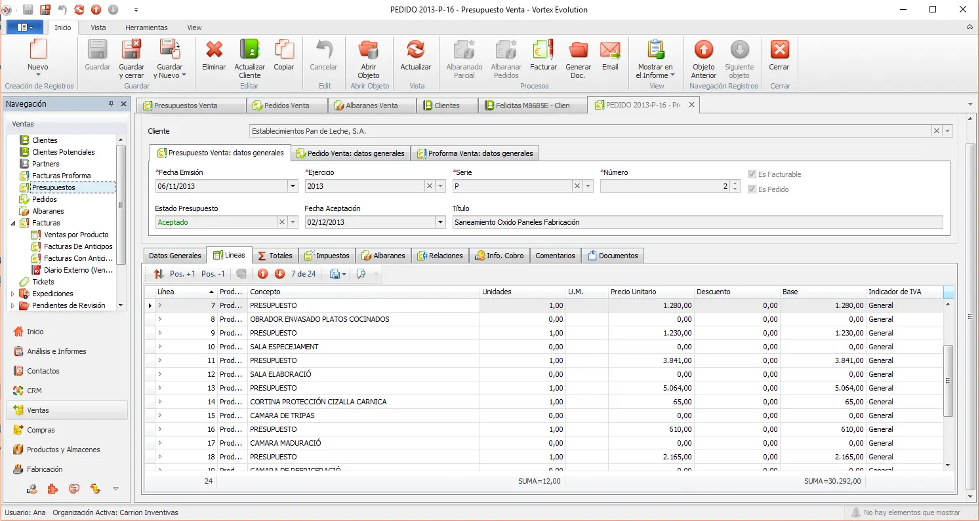Toggle the Es Pedido checkbox
Viewport: 980px width, 521px height.
[x=752, y=189]
